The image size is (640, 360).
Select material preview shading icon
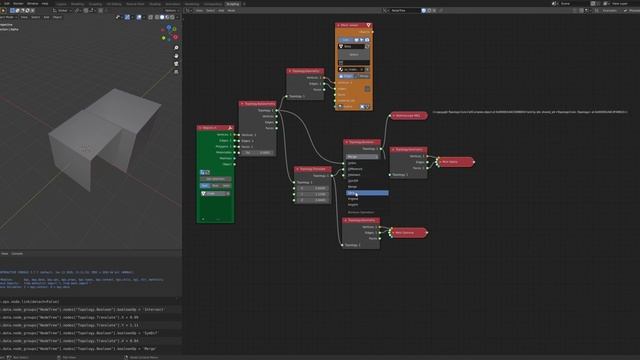coord(167,17)
